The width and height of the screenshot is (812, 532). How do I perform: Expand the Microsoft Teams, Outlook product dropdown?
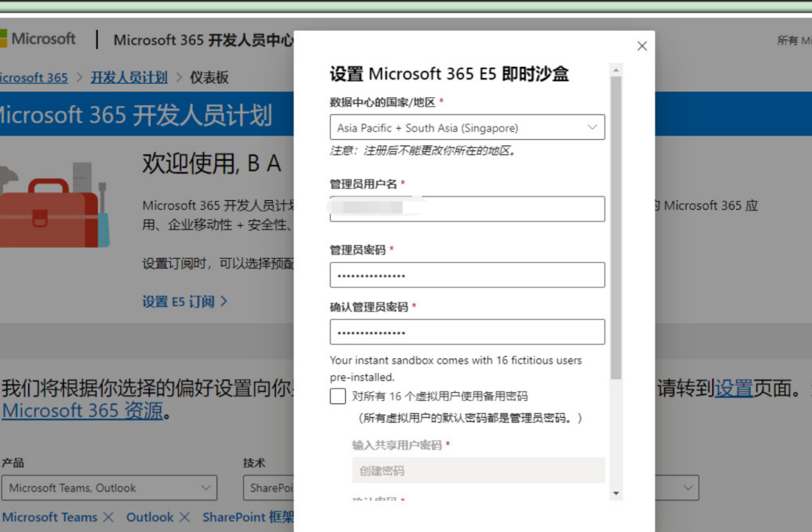click(109, 488)
